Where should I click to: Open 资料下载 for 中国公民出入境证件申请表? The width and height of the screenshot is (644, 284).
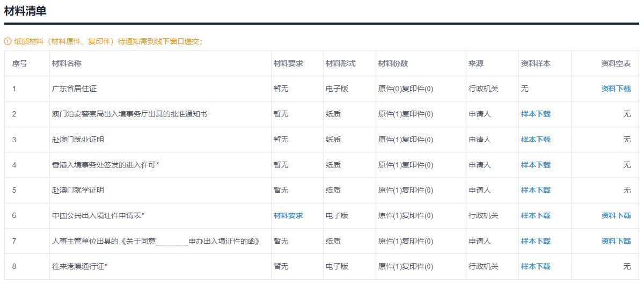[616, 215]
